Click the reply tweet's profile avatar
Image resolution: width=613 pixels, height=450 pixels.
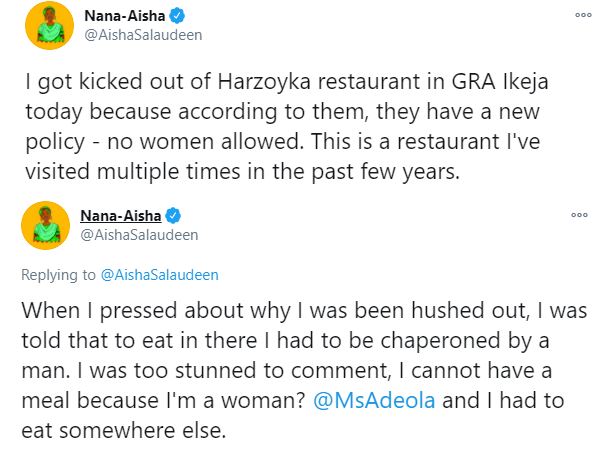[44, 224]
